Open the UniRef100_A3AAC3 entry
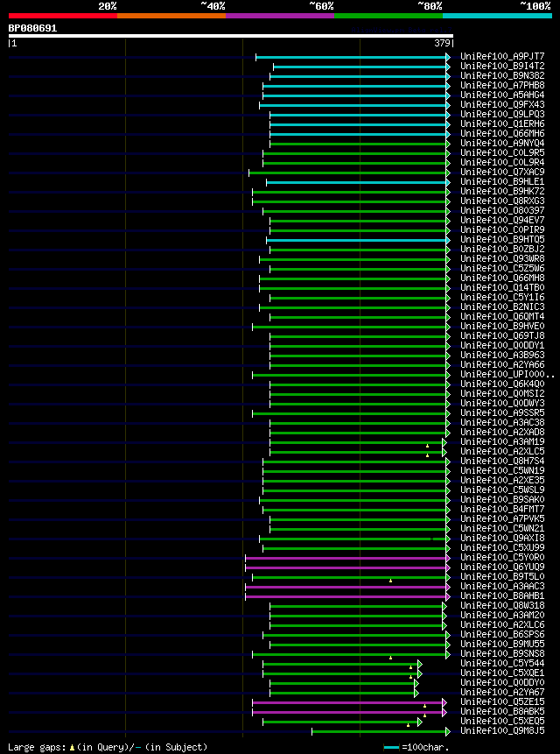The width and height of the screenshot is (560, 754). (x=502, y=586)
